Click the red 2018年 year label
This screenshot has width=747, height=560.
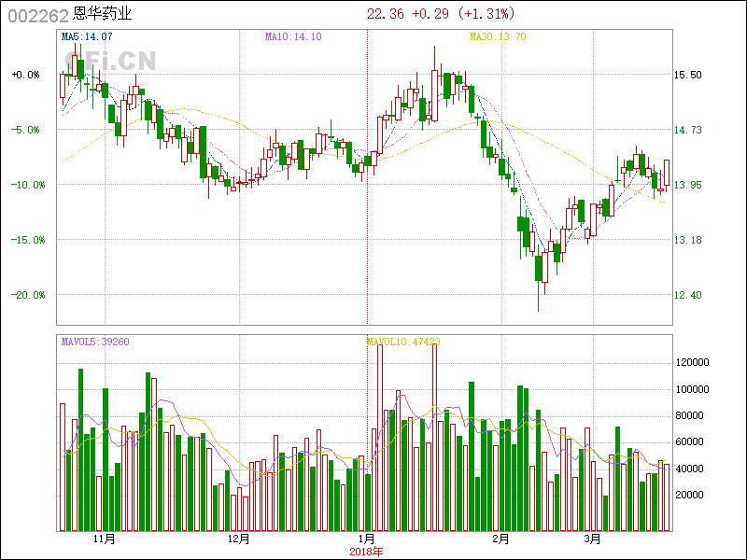pos(366,552)
